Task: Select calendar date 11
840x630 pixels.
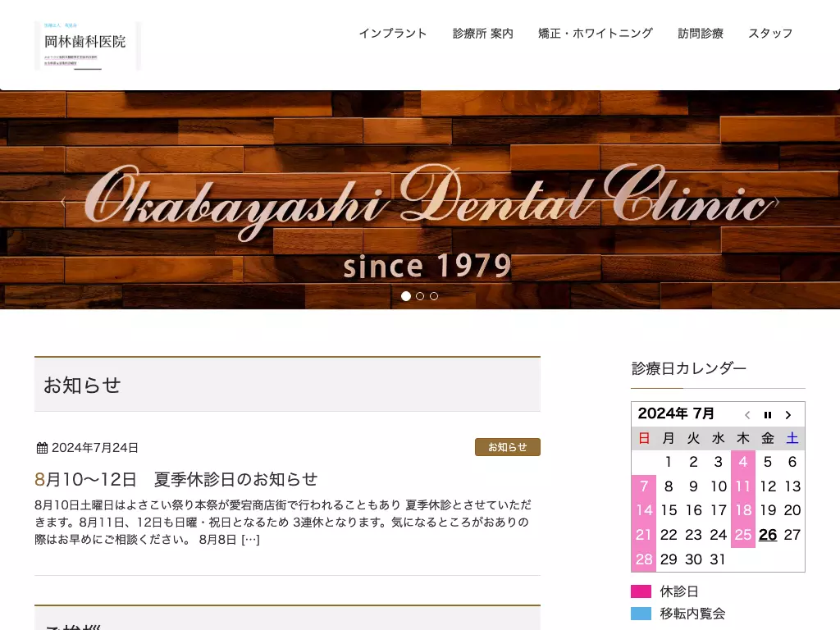Action: (743, 486)
